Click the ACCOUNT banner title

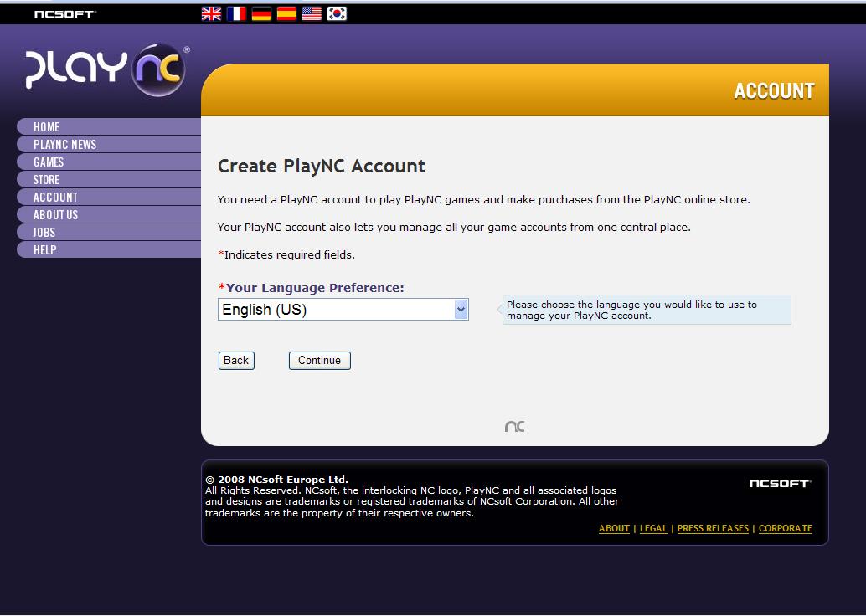pyautogui.click(x=775, y=91)
